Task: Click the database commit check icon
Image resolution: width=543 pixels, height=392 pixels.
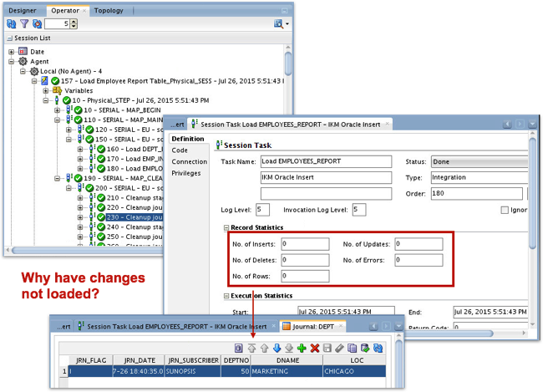Action: 365,348
